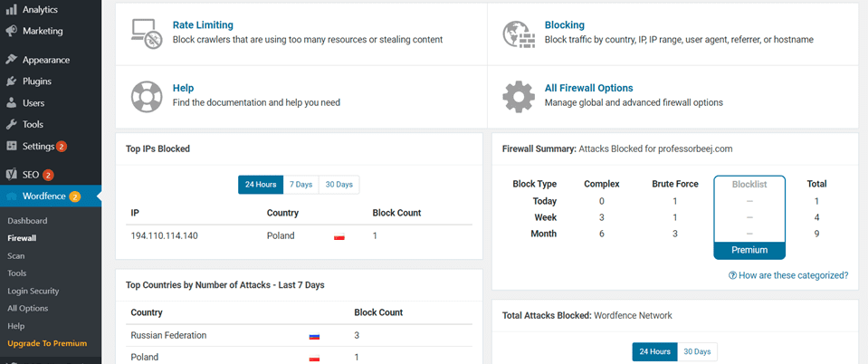Select 24 Hours in Total Attacks Blocked

[x=653, y=351]
